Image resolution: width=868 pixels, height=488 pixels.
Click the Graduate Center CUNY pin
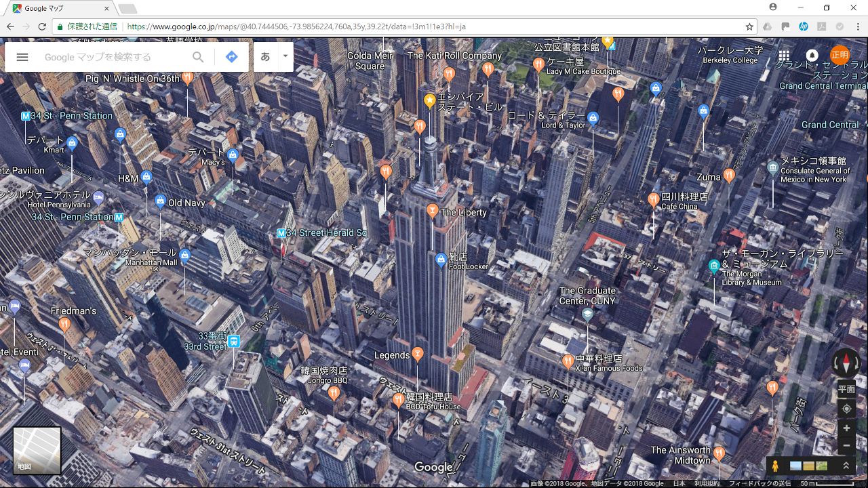click(x=587, y=314)
